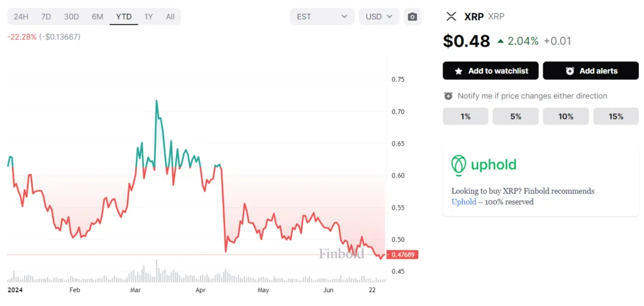This screenshot has height=306, width=644.
Task: Switch to the 1Y chart range
Action: [x=148, y=17]
